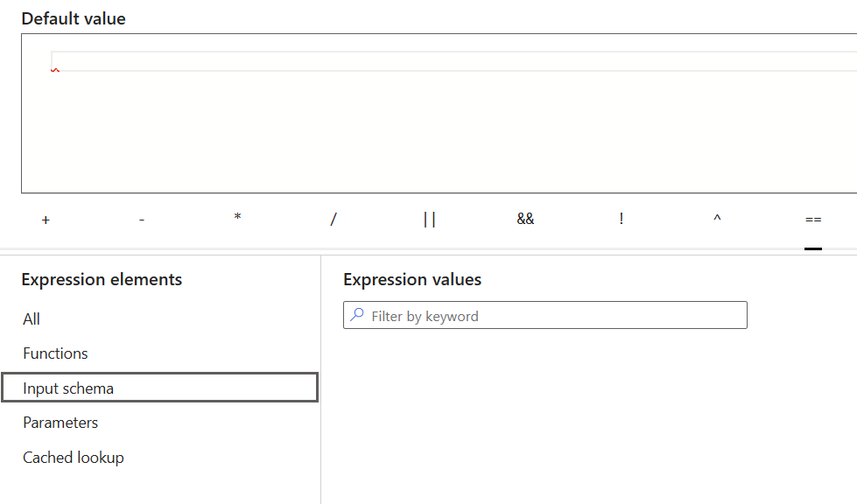Insert the plus operator
The width and height of the screenshot is (857, 504).
[x=46, y=220]
